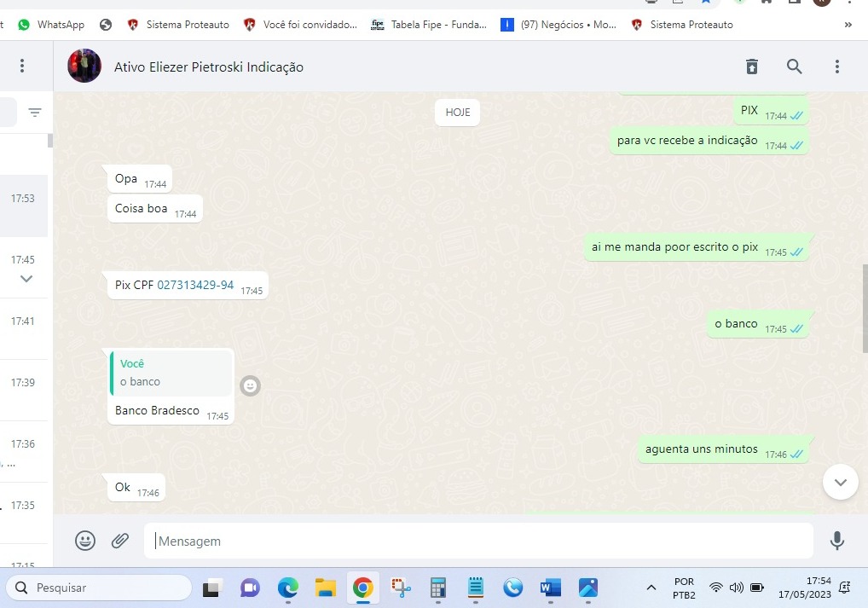The height and width of the screenshot is (608, 868).
Task: Open the chat list filter icon
Action: (35, 113)
